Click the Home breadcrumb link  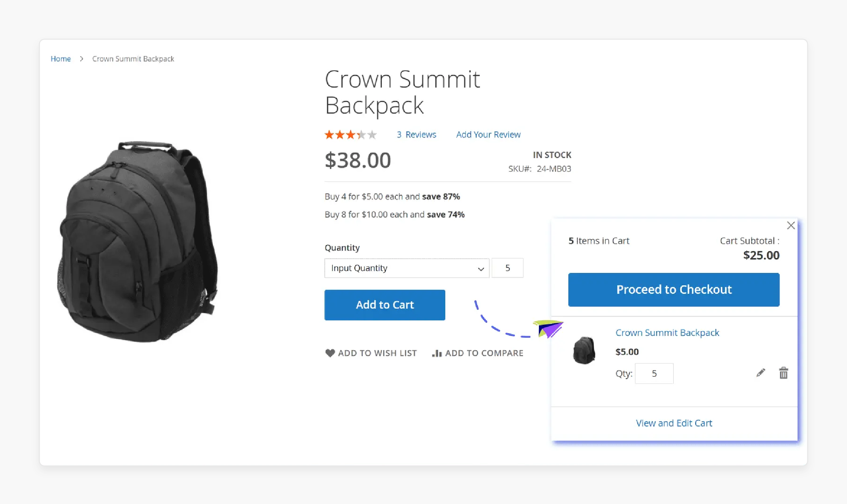pos(60,58)
